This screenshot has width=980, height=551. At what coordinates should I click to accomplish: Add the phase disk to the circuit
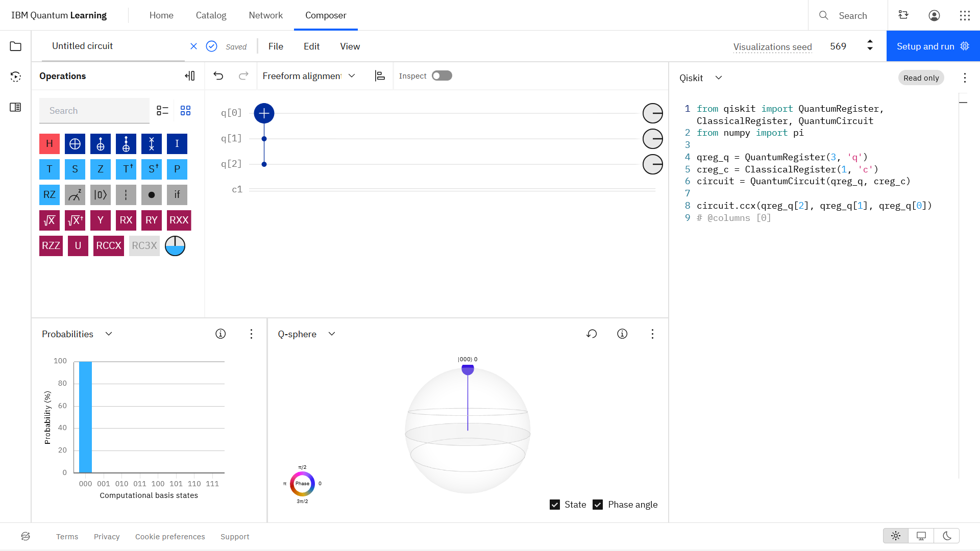(x=175, y=246)
